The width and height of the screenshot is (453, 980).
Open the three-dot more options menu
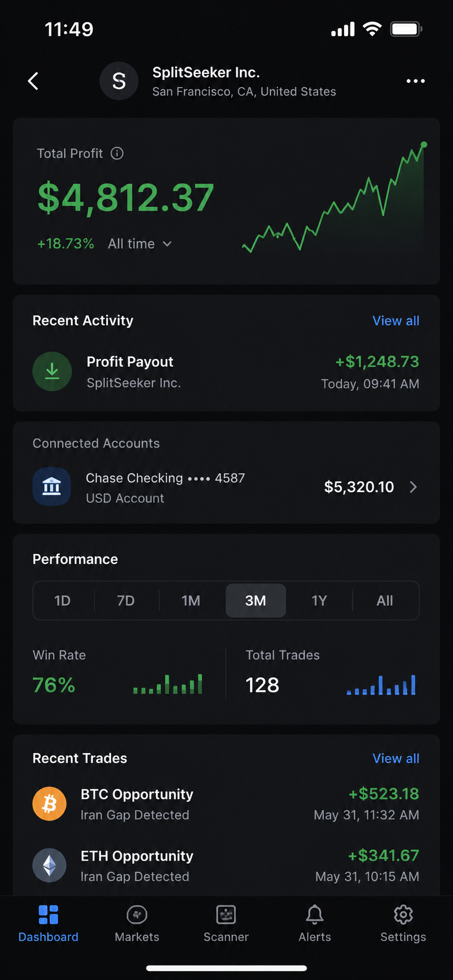tap(415, 81)
